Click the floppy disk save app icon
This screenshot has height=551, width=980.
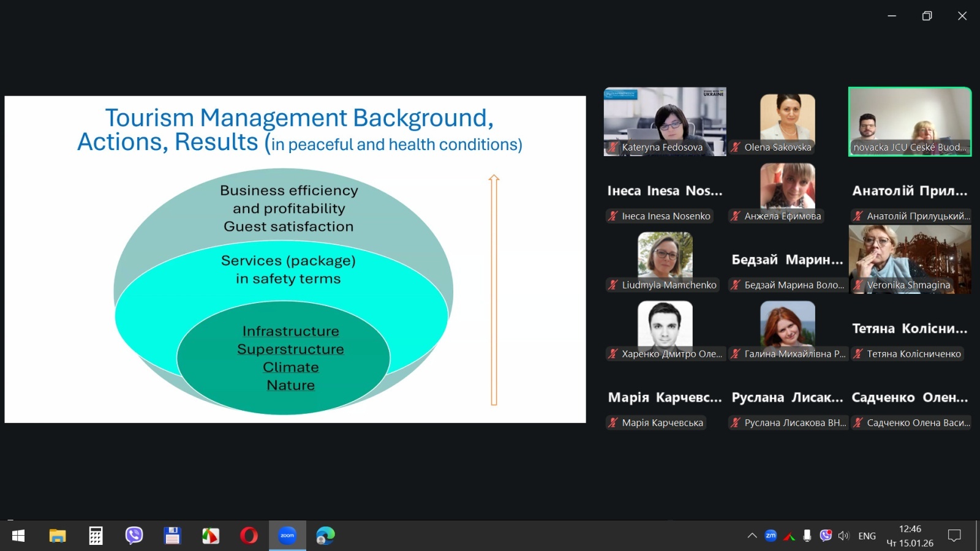coord(172,536)
